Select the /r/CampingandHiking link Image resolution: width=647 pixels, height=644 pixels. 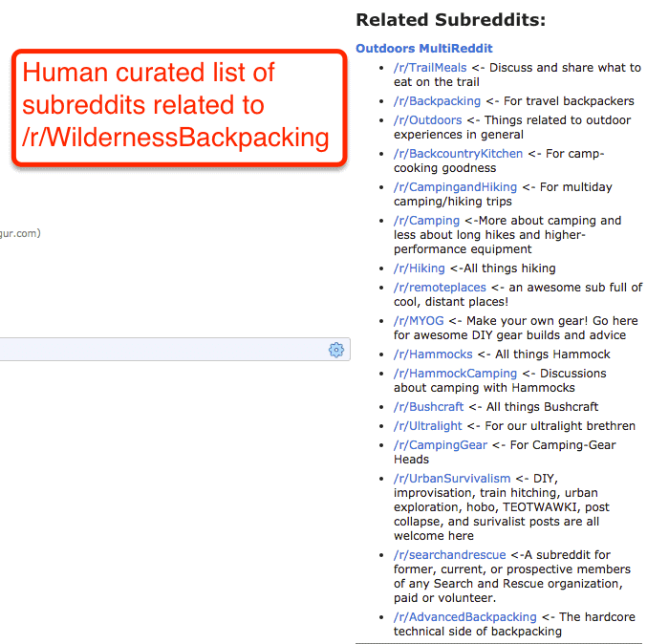pyautogui.click(x=455, y=187)
